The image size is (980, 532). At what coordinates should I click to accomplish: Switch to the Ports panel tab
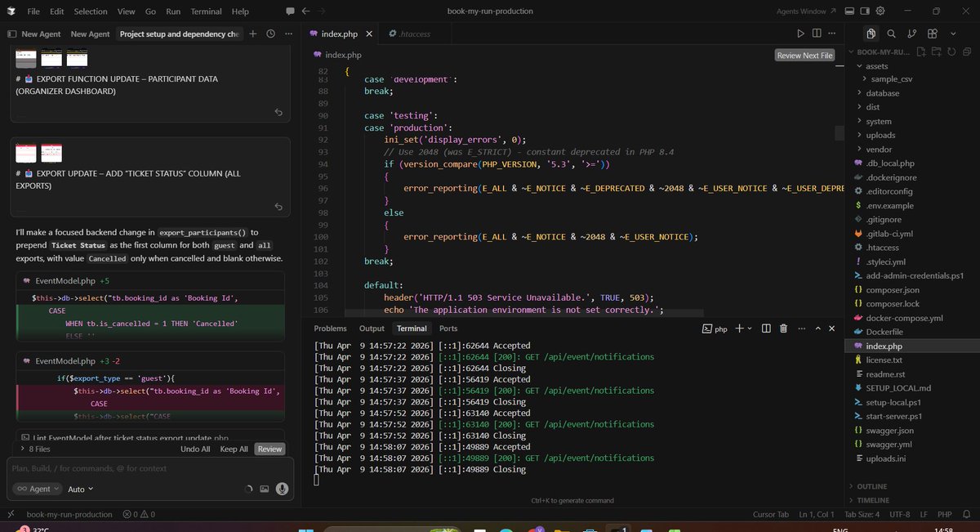(448, 329)
